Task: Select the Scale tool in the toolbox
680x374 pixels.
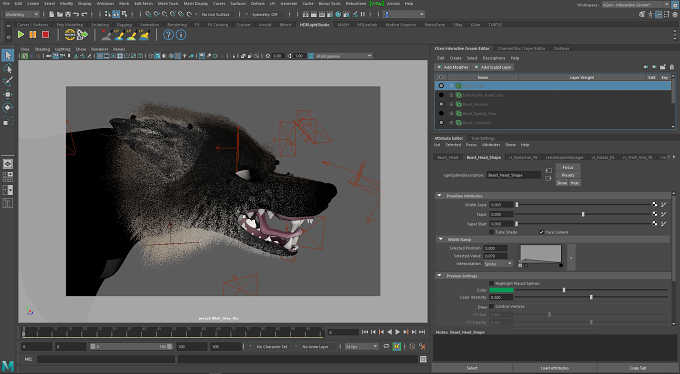Action: pos(8,121)
